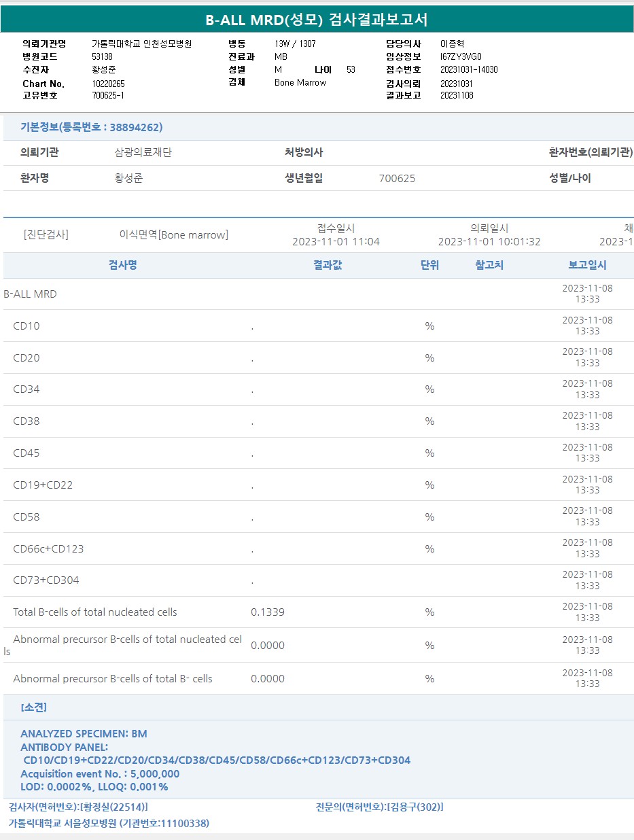
Task: Click the 참고치 column header
Action: (489, 265)
